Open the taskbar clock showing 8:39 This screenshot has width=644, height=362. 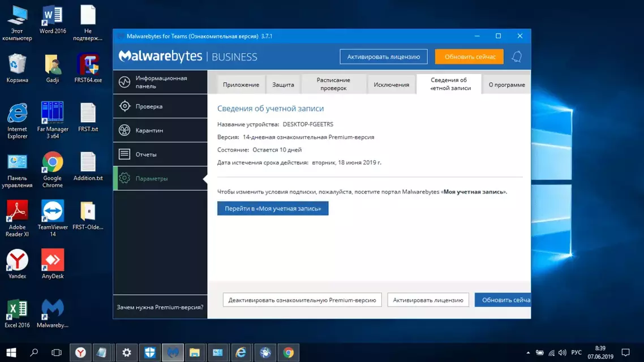point(600,352)
